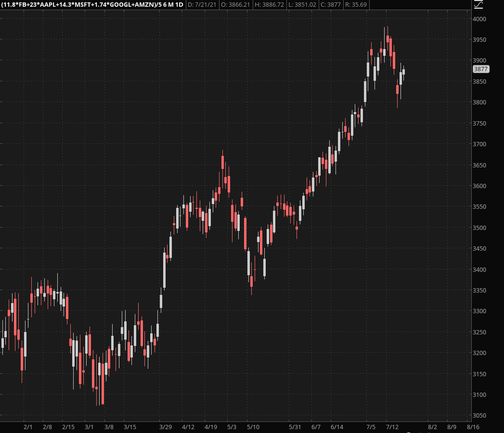Click the chart scale curve icon top-right
The height and width of the screenshot is (433, 504).
pyautogui.click(x=478, y=5)
